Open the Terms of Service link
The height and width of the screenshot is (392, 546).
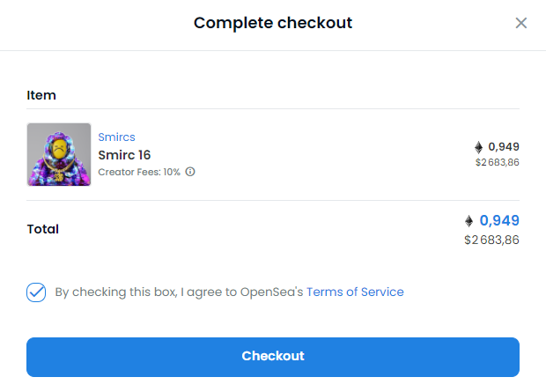(x=355, y=292)
